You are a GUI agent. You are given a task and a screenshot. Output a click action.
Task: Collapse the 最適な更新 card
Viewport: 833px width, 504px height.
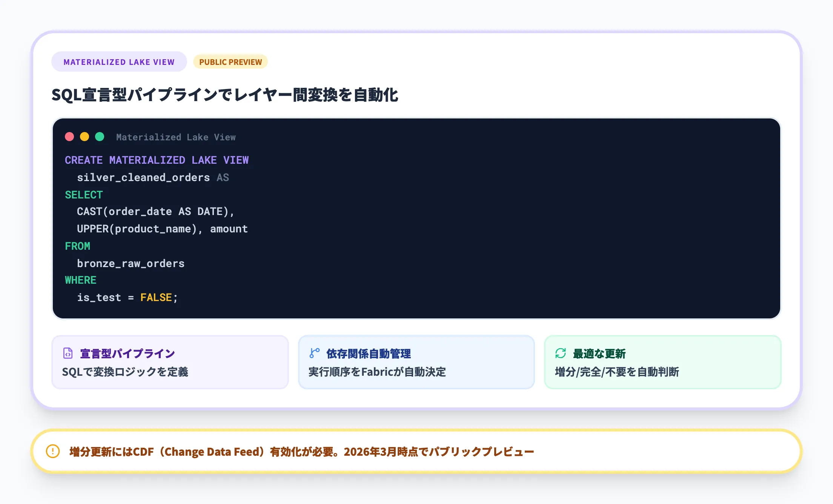pyautogui.click(x=662, y=362)
